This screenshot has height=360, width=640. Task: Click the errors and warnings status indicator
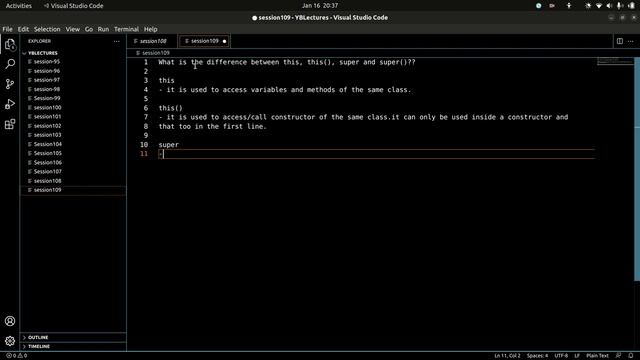pyautogui.click(x=17, y=356)
